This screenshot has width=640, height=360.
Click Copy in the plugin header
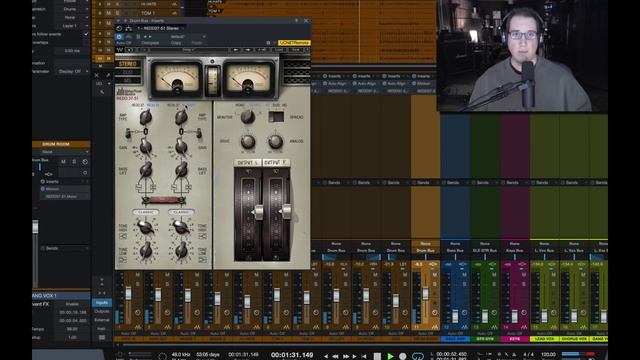coord(176,43)
